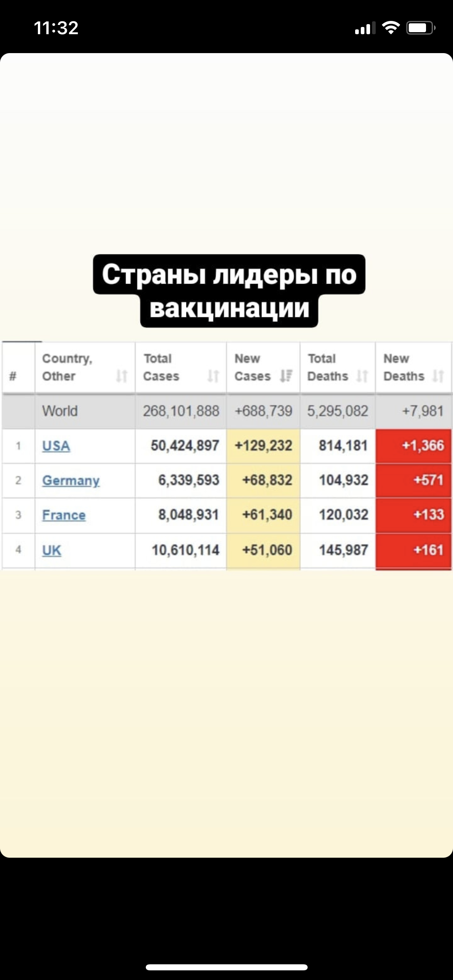
Task: Click the red +1,366 new deaths cell
Action: click(414, 446)
